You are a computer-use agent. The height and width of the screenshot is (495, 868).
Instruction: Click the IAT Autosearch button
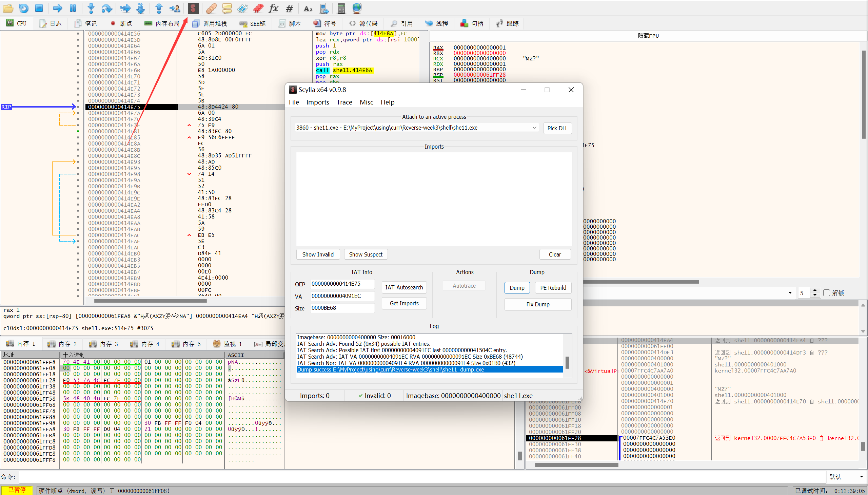404,287
